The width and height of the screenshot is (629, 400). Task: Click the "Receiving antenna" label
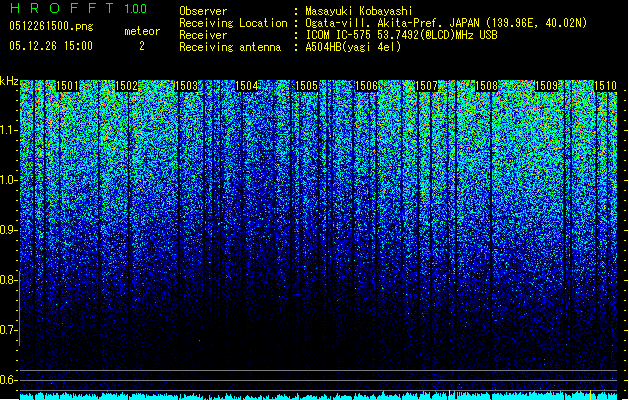click(230, 47)
